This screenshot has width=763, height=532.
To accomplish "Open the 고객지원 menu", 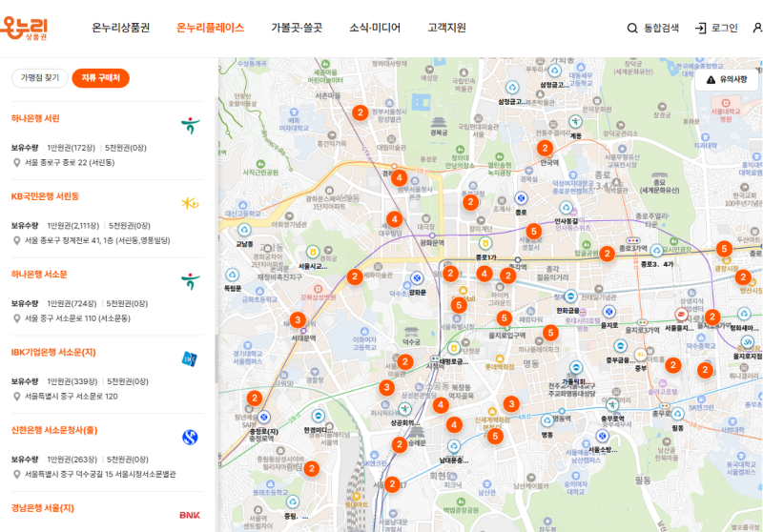I will [x=446, y=28].
